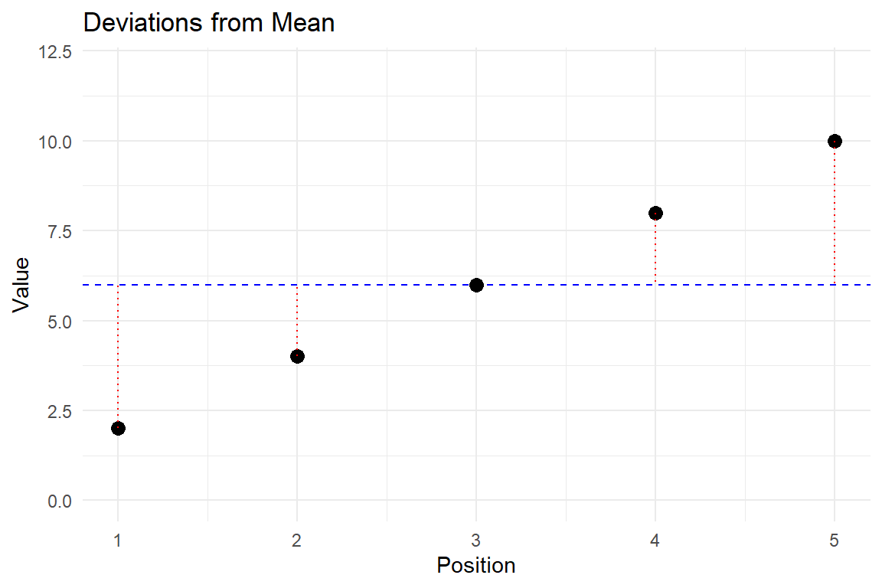Screen dimensions: 882x588
Task: Click the x-axis tick label "5"
Action: point(835,540)
